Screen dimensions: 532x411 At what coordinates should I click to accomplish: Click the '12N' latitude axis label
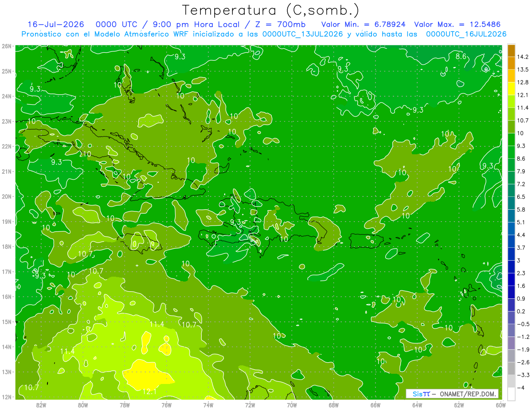[x=6, y=397]
